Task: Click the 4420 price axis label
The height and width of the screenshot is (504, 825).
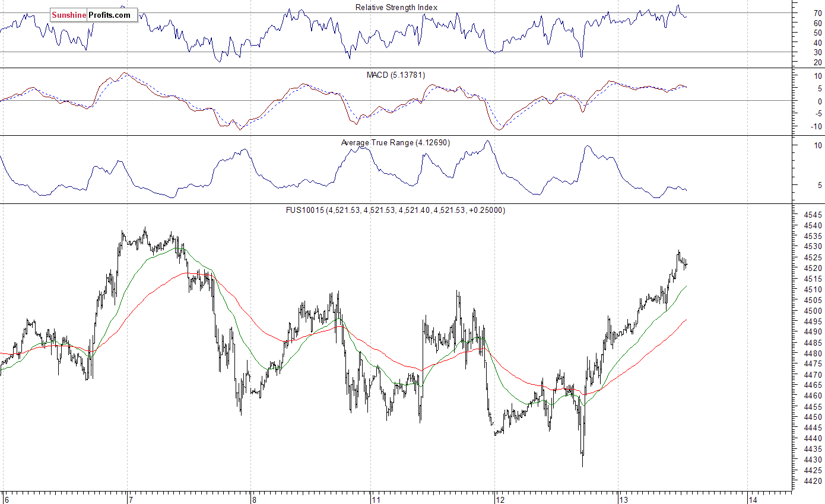Action: pos(813,481)
